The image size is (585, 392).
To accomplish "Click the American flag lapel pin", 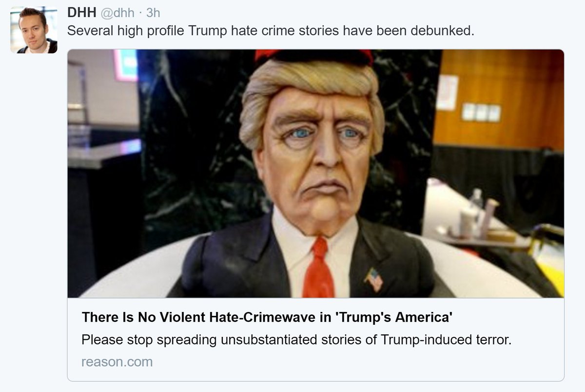I will tap(373, 279).
